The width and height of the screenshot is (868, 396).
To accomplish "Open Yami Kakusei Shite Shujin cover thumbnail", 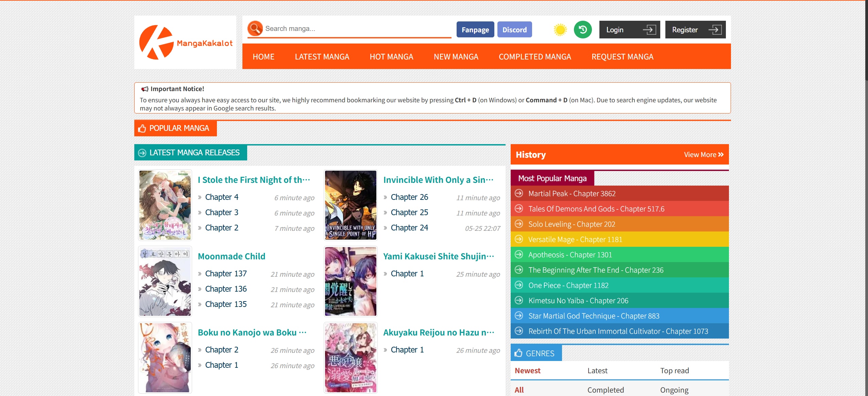I will (x=351, y=281).
